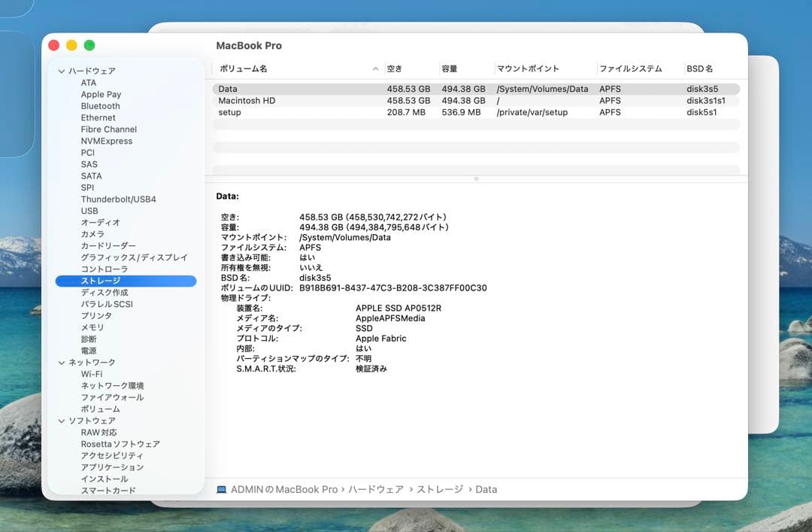The width and height of the screenshot is (812, 532).
Task: Click APPLE SSD AP0512R device name
Action: click(398, 308)
